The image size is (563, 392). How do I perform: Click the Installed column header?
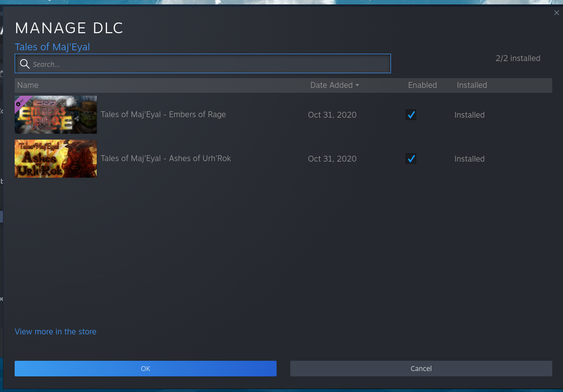(472, 85)
